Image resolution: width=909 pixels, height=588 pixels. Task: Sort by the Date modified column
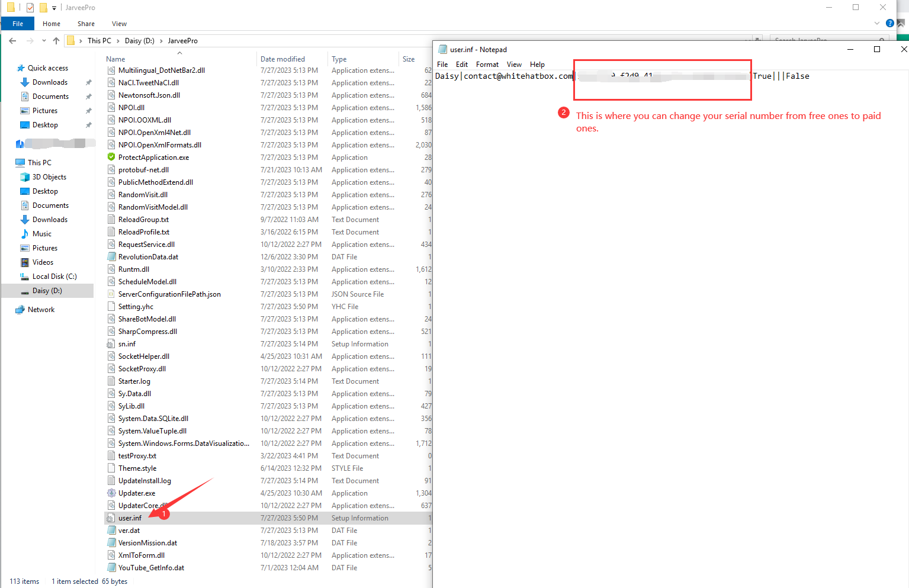point(282,59)
